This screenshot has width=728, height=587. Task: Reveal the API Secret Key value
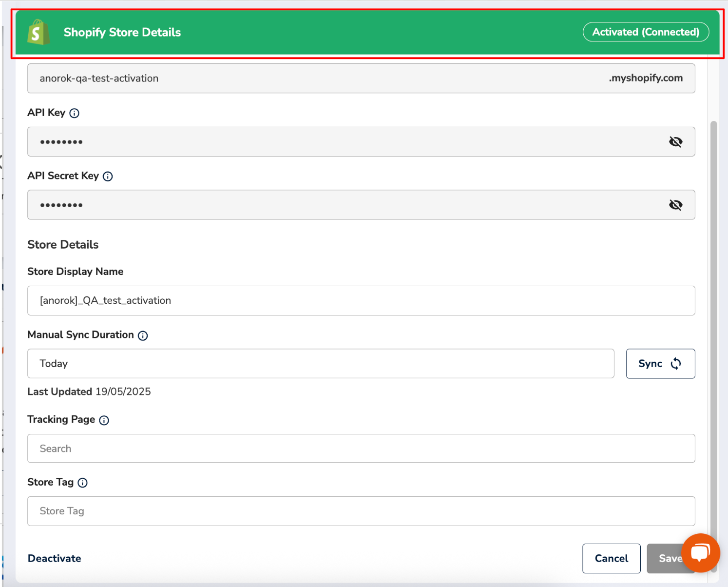[x=675, y=205]
